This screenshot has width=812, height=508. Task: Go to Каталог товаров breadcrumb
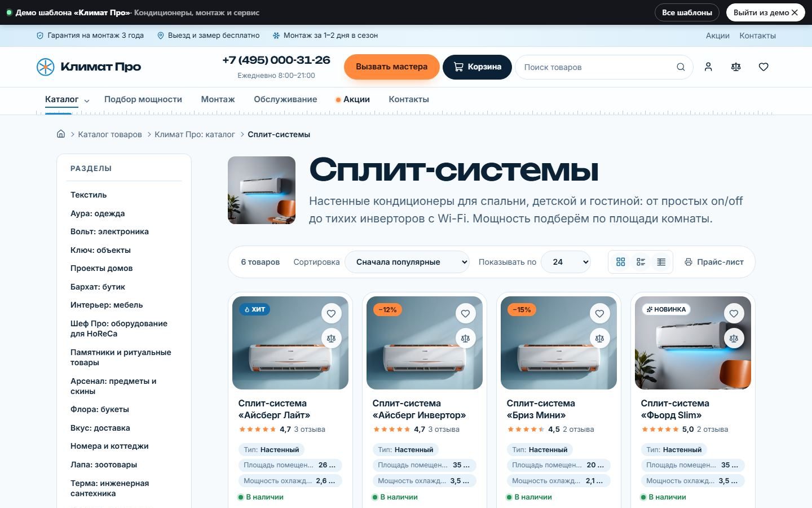[110, 134]
